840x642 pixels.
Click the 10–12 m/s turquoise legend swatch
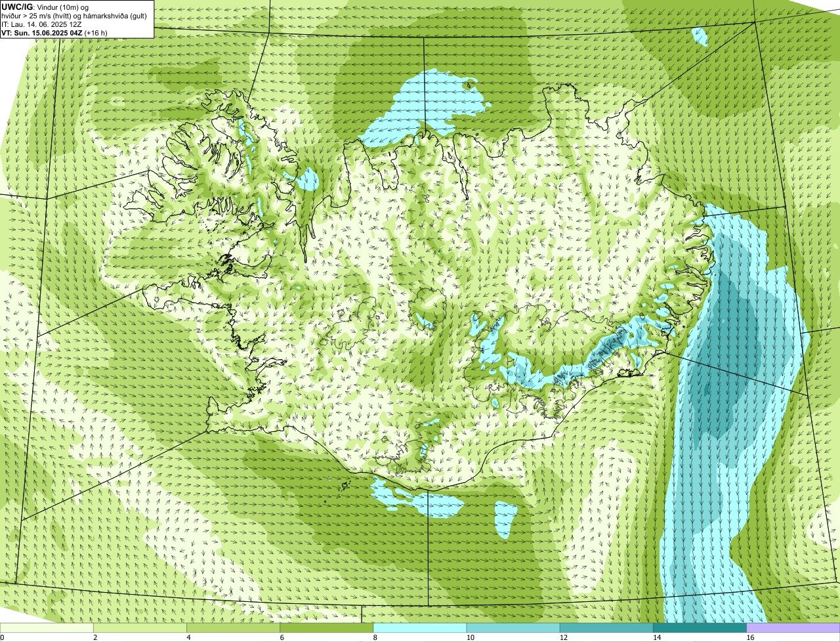[x=513, y=628]
